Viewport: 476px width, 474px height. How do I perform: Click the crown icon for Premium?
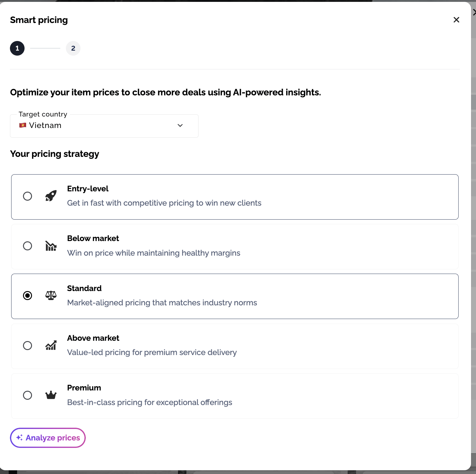click(51, 395)
